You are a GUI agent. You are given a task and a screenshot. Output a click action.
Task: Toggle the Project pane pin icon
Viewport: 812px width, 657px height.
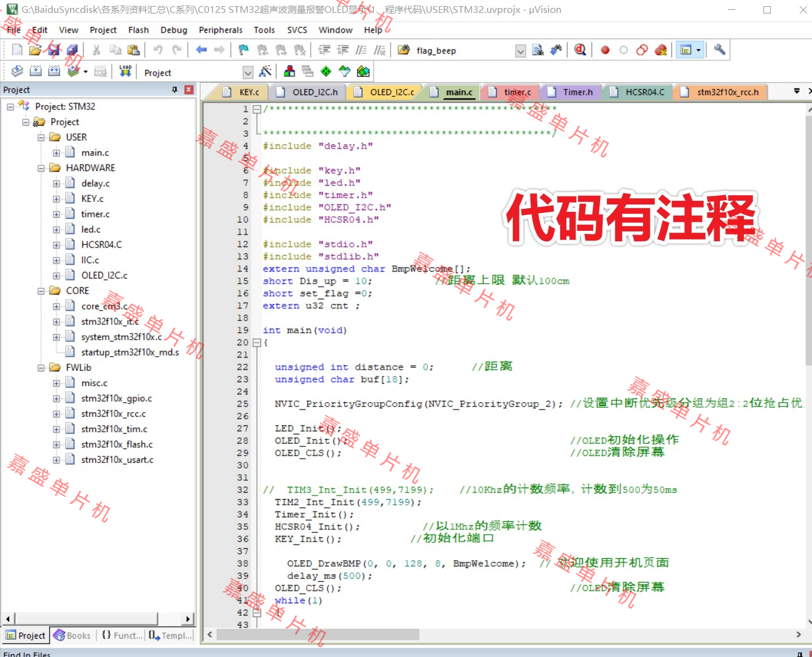click(175, 90)
